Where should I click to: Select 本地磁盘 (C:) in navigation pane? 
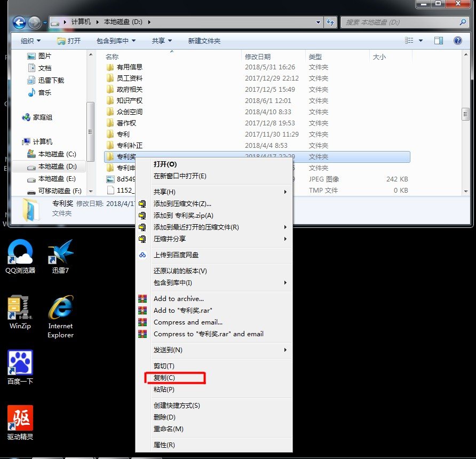(57, 154)
